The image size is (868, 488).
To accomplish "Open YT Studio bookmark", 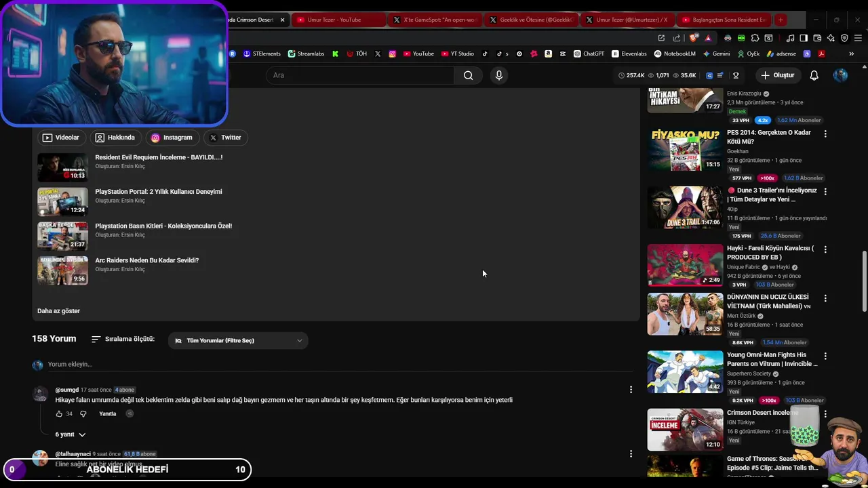I will (x=458, y=54).
